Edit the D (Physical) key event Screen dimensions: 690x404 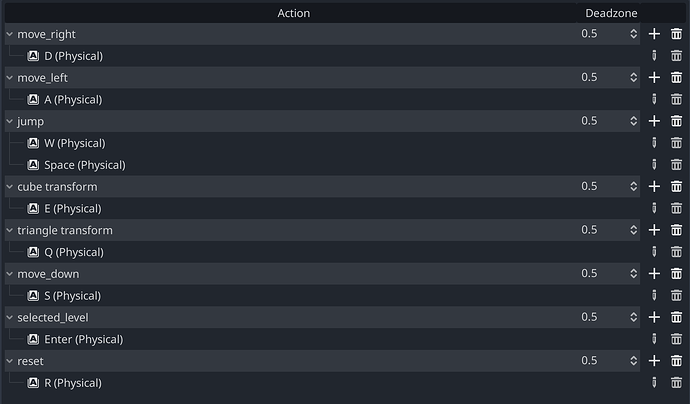654,56
